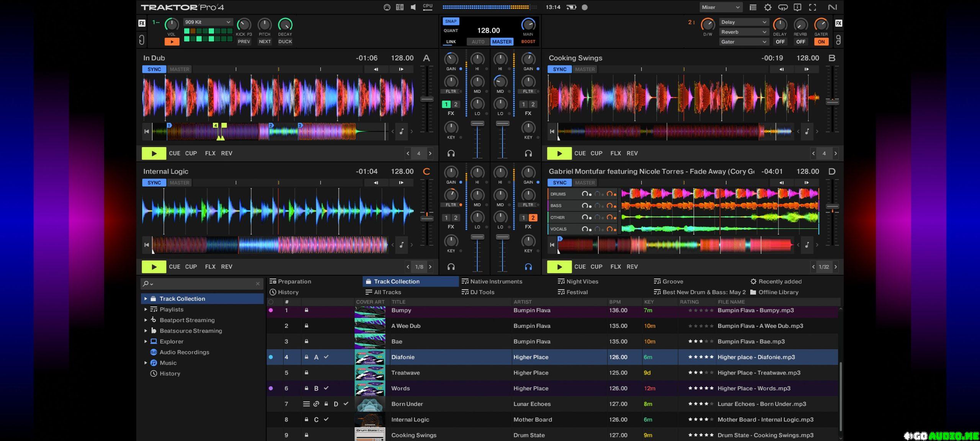The image size is (980, 441).
Task: Click the speaker audio indicator icon in header
Action: [413, 7]
